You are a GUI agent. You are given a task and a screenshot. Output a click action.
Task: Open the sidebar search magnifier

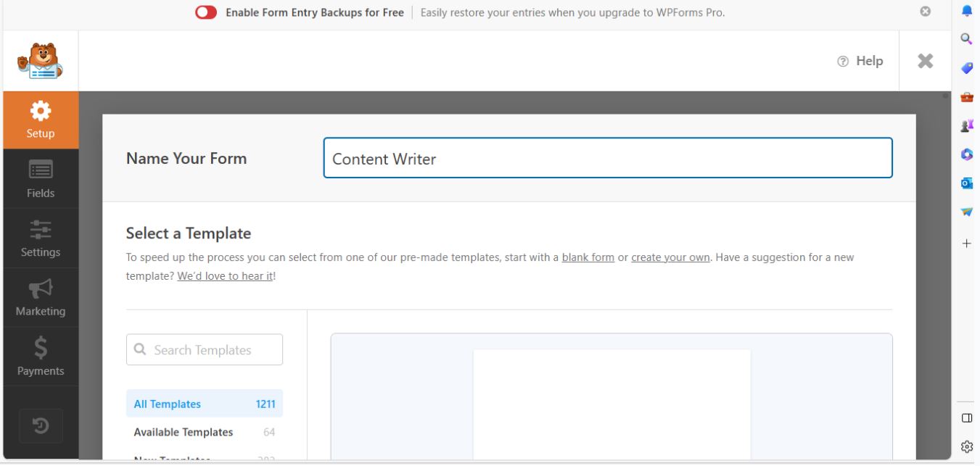pyautogui.click(x=965, y=38)
